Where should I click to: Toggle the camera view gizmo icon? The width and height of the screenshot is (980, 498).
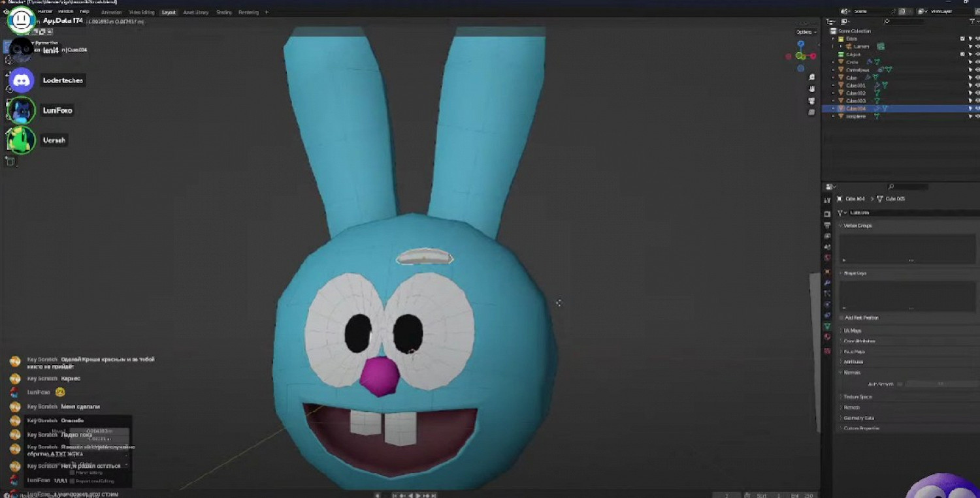[811, 101]
